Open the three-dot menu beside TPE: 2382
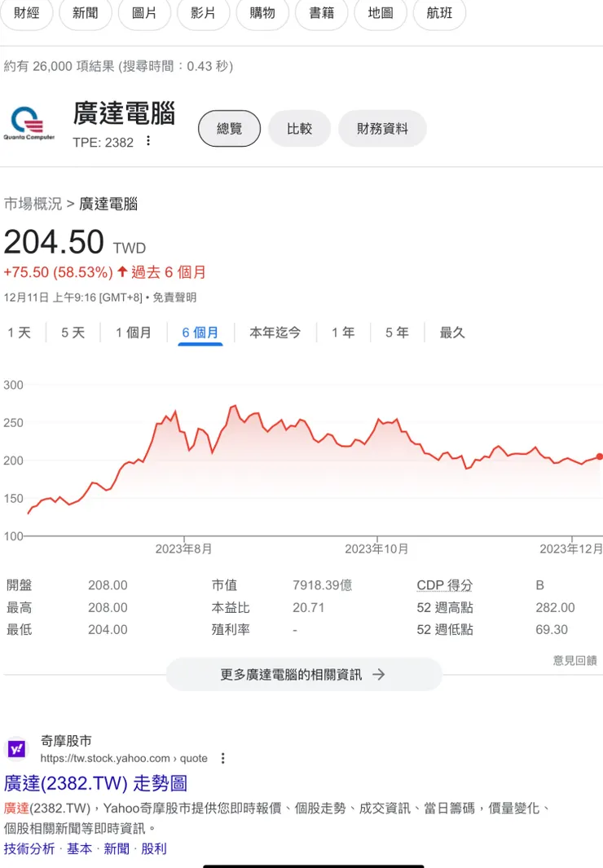 [148, 141]
